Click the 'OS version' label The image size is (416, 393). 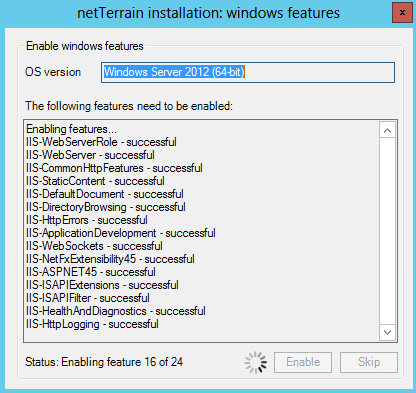pyautogui.click(x=53, y=72)
